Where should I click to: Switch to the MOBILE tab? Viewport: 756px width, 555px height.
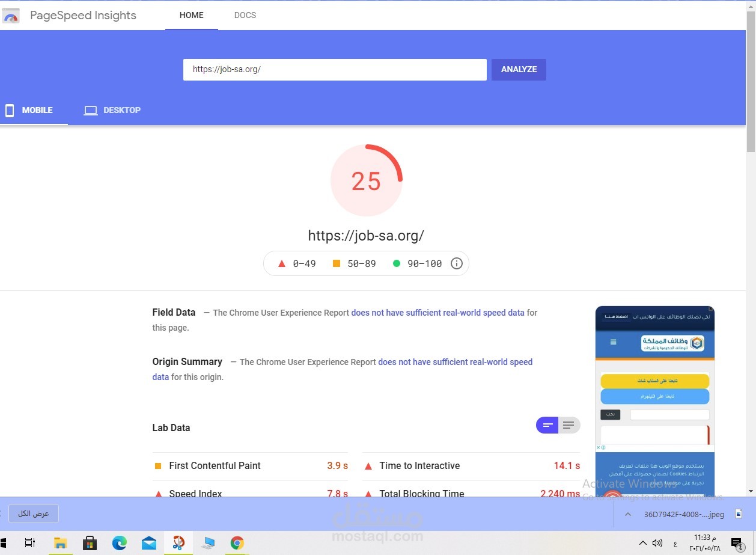click(34, 110)
